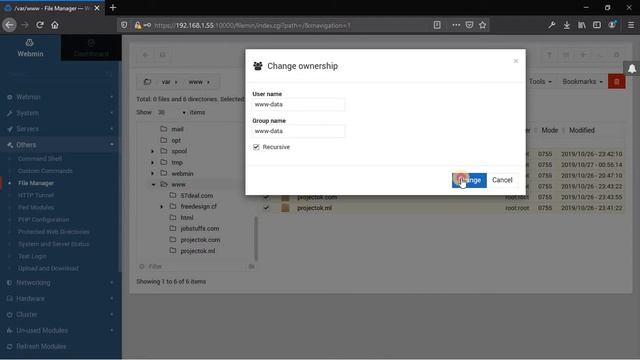Click the red delete trash button
Screen dimensions: 640x360
click(x=616, y=82)
